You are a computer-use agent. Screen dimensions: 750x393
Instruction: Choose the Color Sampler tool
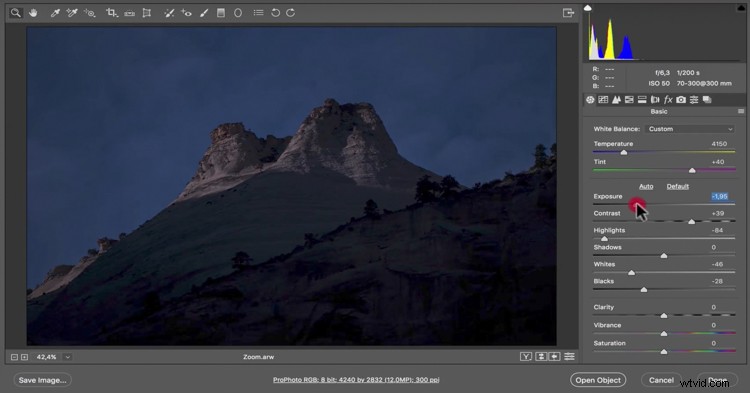pyautogui.click(x=72, y=13)
